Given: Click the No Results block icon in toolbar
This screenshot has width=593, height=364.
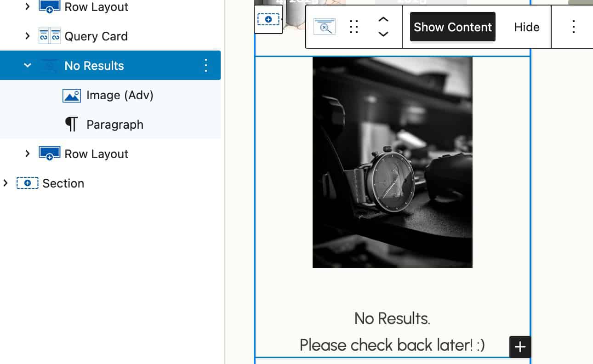Looking at the screenshot, I should click(325, 27).
